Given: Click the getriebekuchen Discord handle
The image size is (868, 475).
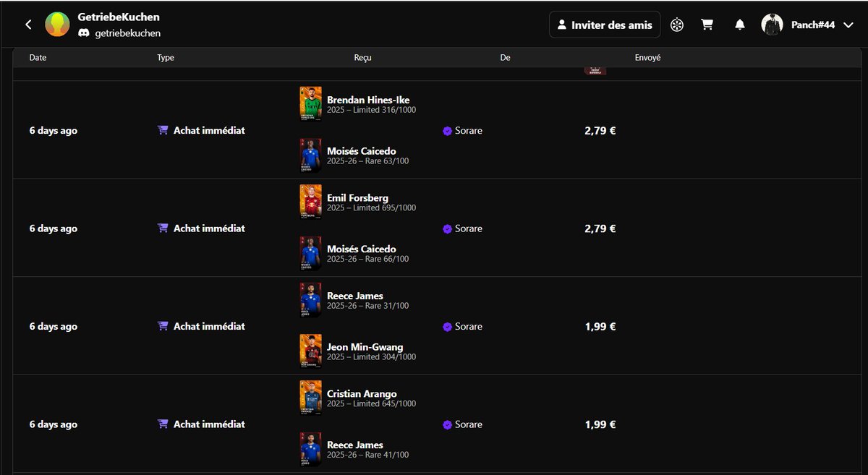Looking at the screenshot, I should click(128, 33).
